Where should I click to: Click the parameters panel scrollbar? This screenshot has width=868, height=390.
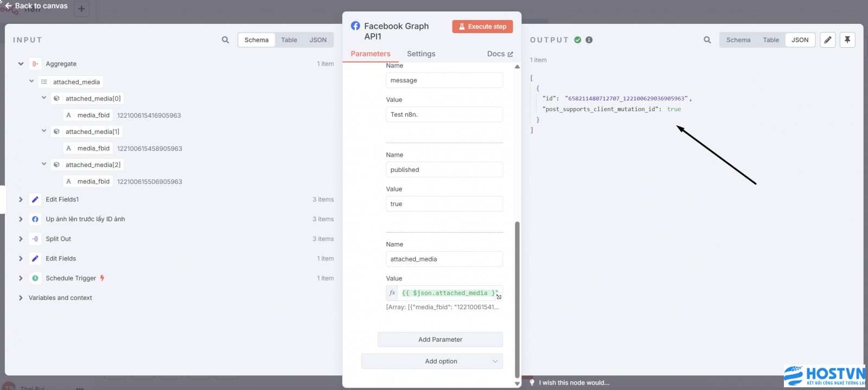pos(517,299)
